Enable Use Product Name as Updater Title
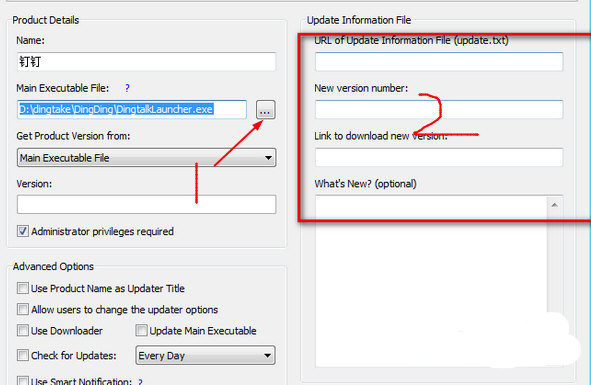 click(x=23, y=288)
